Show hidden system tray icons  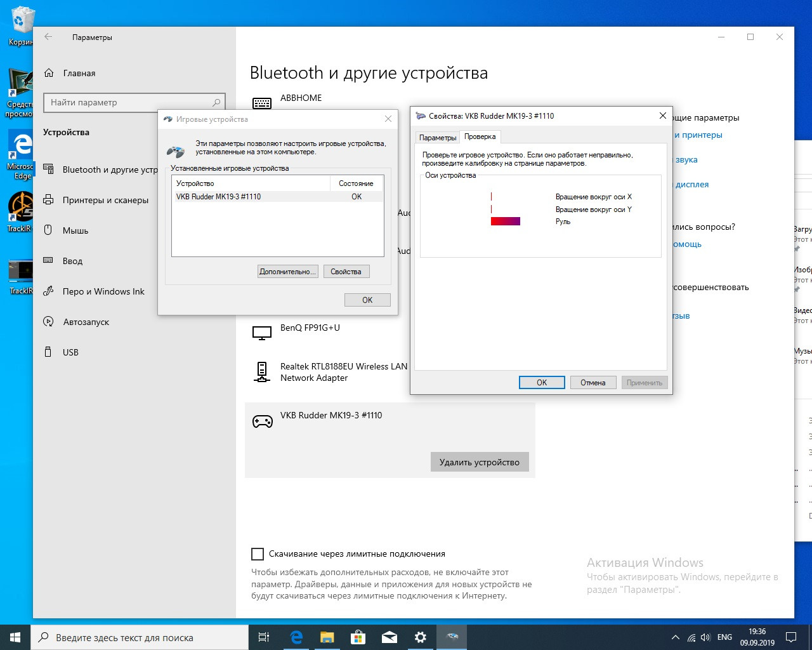(675, 637)
